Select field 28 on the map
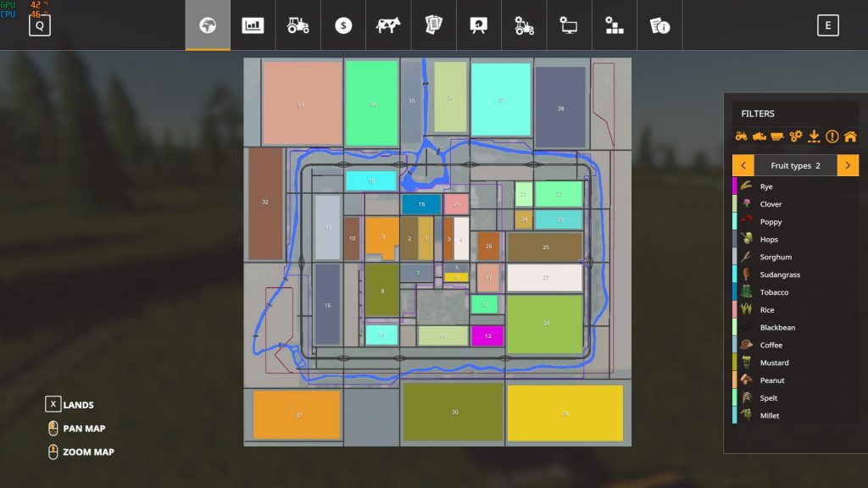This screenshot has height=488, width=868. 546,322
